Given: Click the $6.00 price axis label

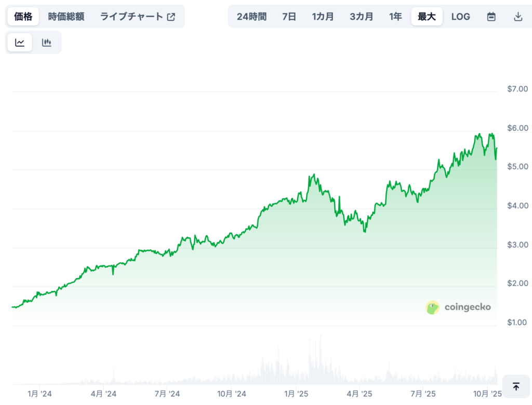Looking at the screenshot, I should pyautogui.click(x=517, y=128).
